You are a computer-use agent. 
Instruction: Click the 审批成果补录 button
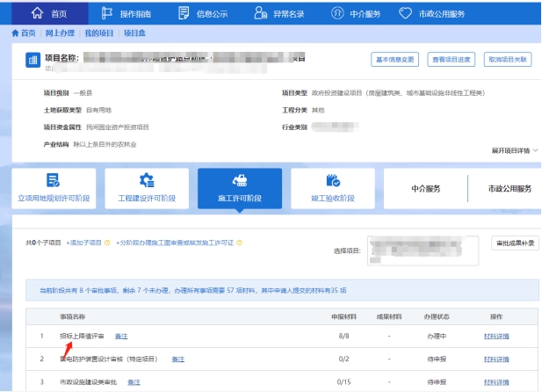pyautogui.click(x=515, y=243)
